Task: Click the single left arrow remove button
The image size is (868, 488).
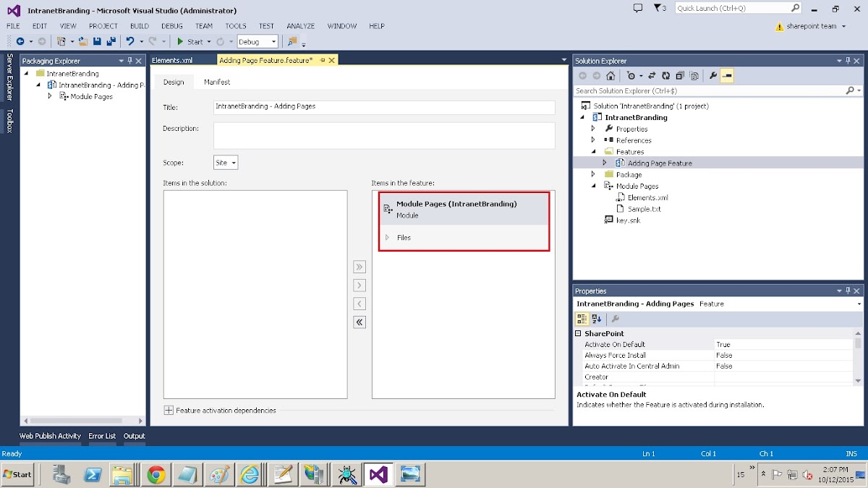Action: coord(359,304)
